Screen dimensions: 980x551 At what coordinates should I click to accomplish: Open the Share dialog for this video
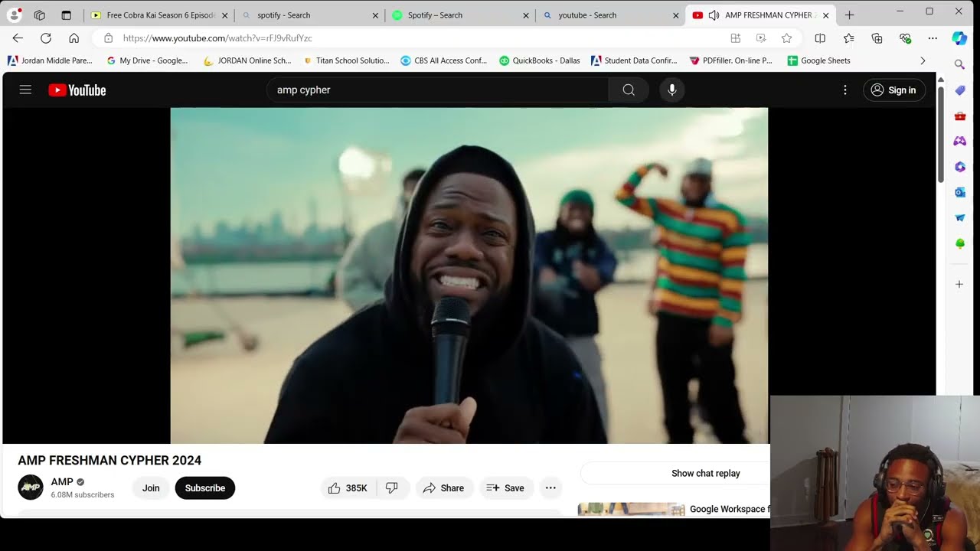click(x=443, y=487)
